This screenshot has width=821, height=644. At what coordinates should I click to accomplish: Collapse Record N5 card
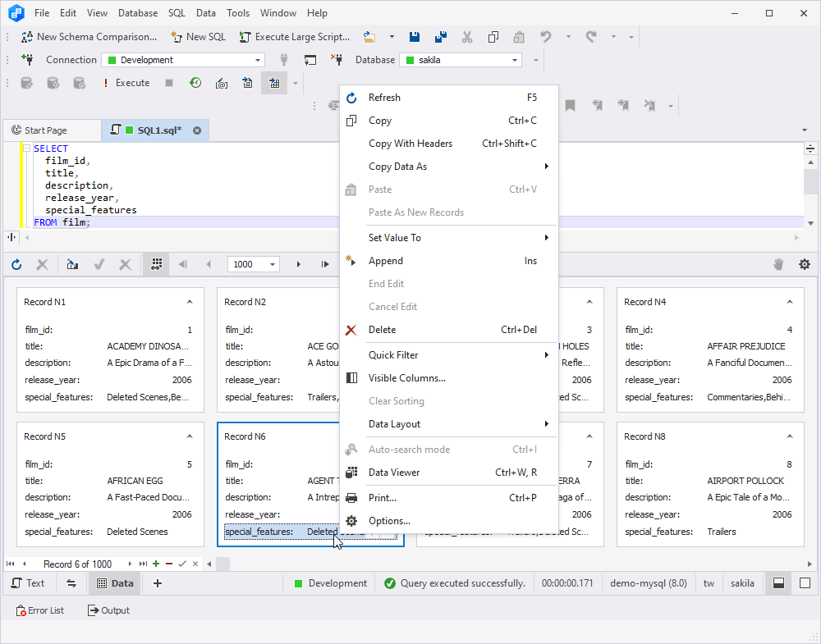pos(190,436)
